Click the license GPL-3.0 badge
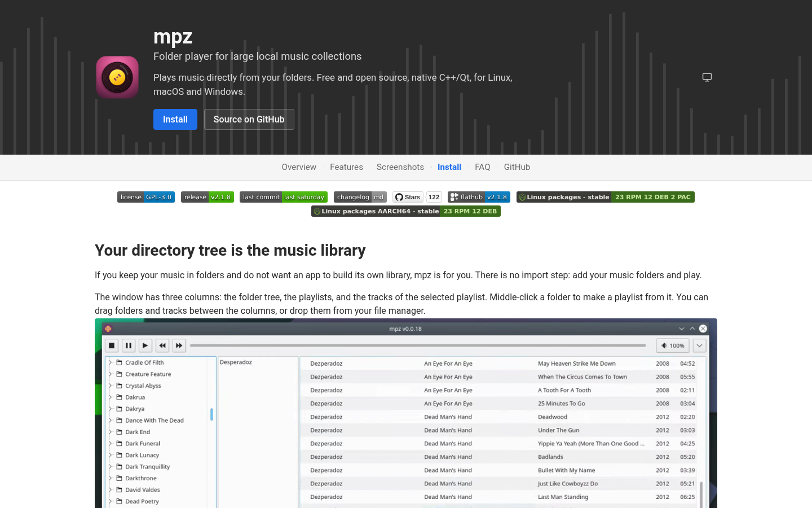The height and width of the screenshot is (508, 812). click(x=146, y=197)
